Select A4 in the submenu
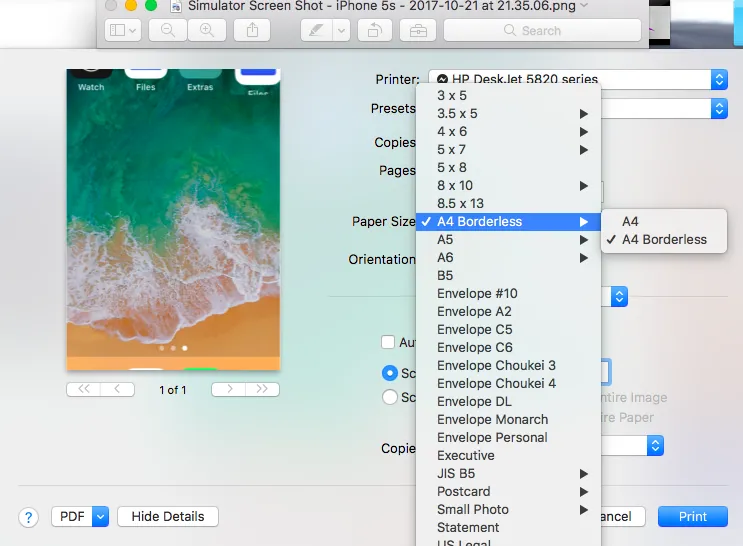743x546 pixels. pos(664,222)
